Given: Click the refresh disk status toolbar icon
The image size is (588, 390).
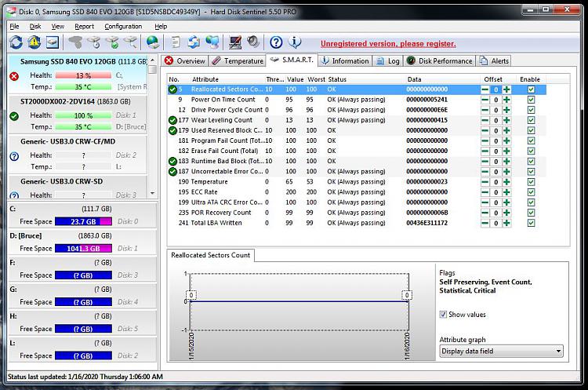Looking at the screenshot, I should [16, 42].
